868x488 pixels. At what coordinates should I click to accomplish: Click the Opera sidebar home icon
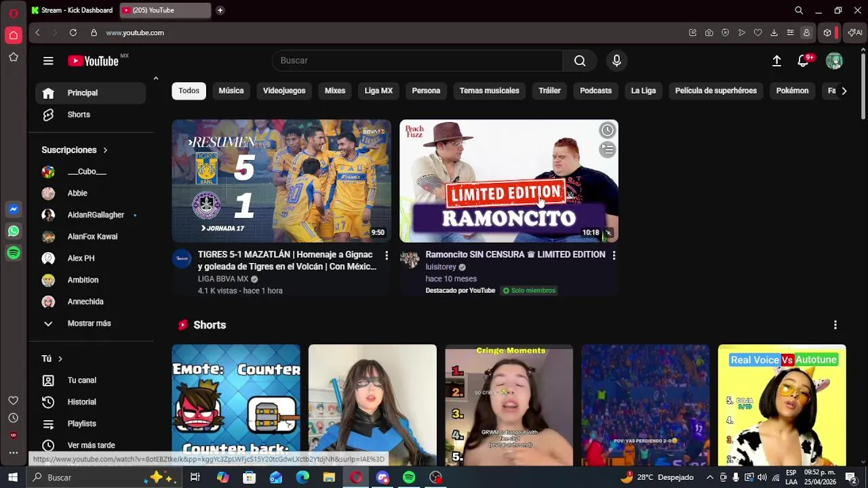pos(13,35)
